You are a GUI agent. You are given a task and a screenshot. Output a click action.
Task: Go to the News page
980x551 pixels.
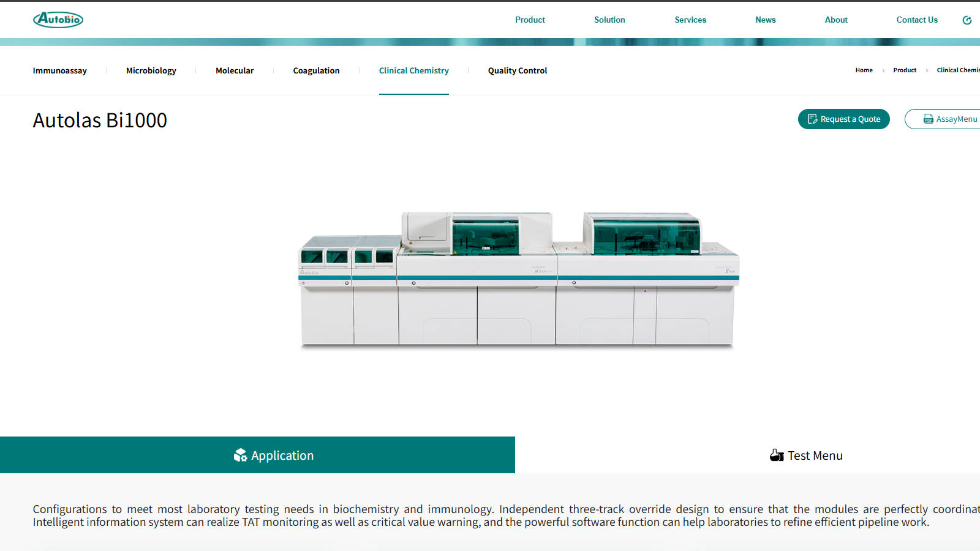tap(766, 20)
